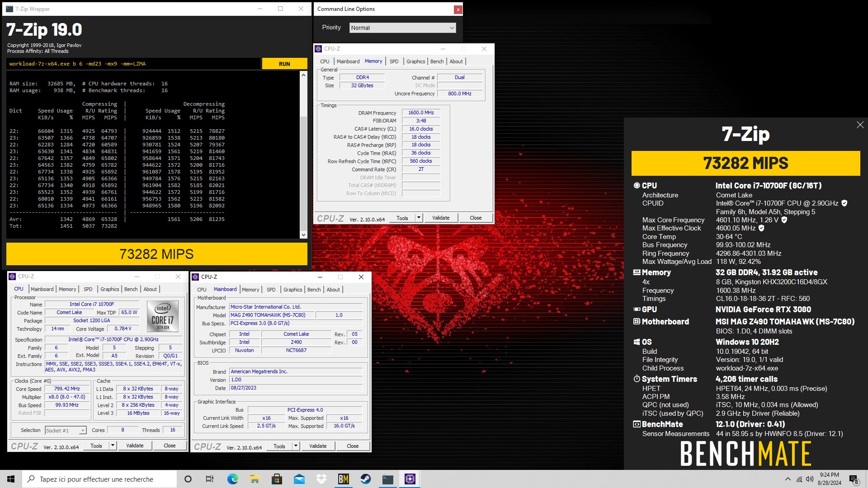Open About tab in CPU-Z Mainboard window
The height and width of the screenshot is (488, 868).
pos(333,290)
